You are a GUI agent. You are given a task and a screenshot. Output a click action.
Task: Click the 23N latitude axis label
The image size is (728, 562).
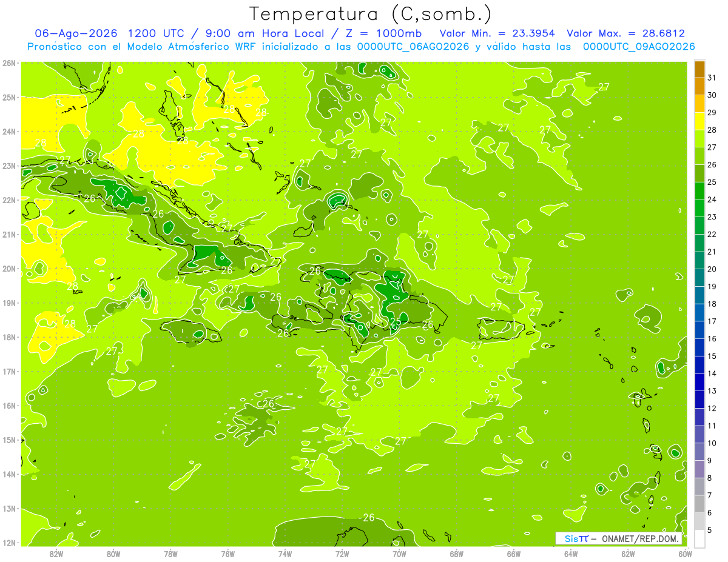tap(9, 166)
